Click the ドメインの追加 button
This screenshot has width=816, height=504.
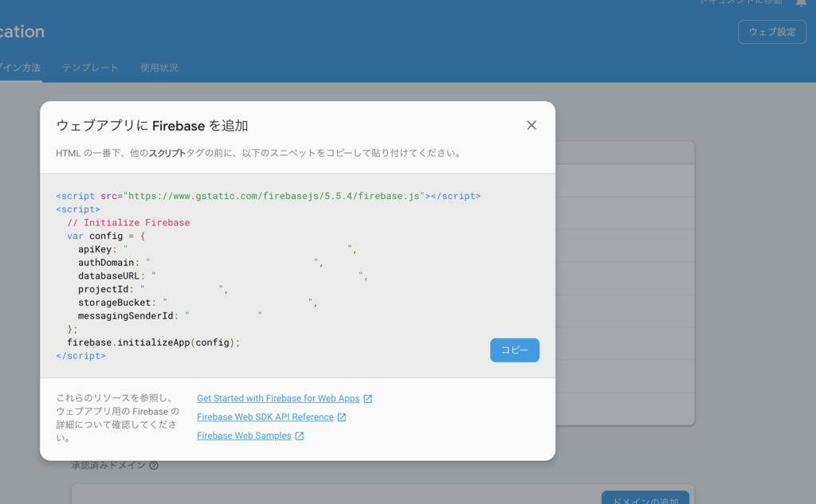click(x=645, y=498)
